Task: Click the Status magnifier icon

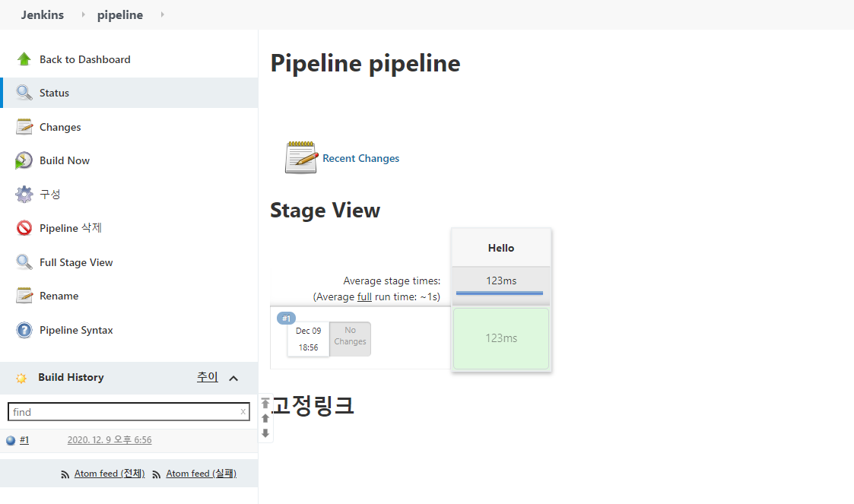Action: click(24, 93)
